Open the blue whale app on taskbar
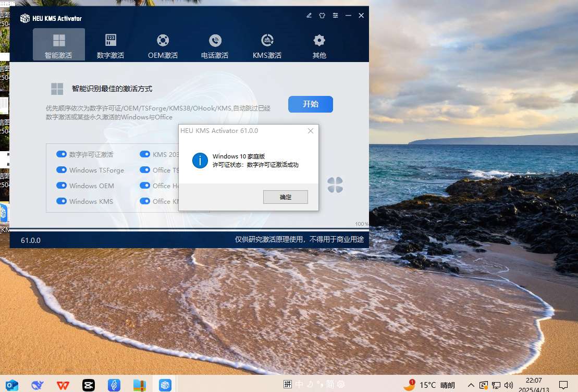The image size is (578, 392). point(37,385)
